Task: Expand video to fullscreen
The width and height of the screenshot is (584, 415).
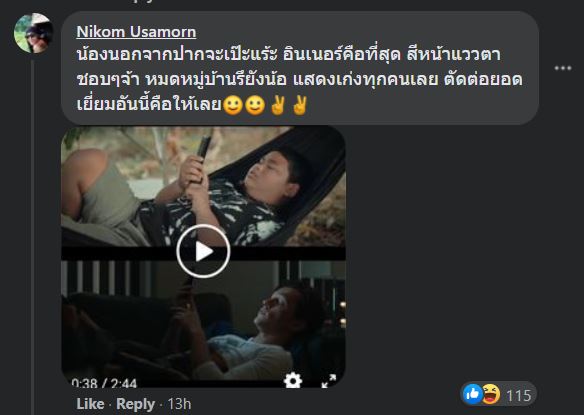Action: [x=329, y=381]
